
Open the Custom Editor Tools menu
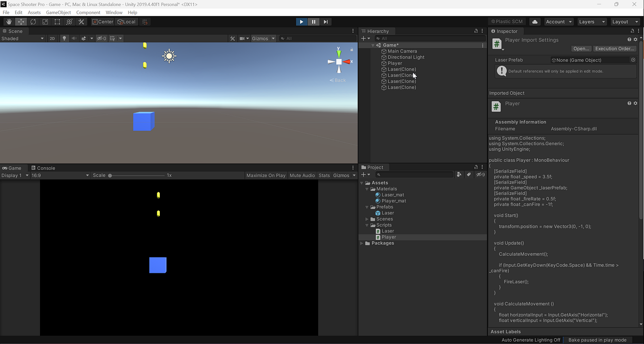tap(81, 21)
